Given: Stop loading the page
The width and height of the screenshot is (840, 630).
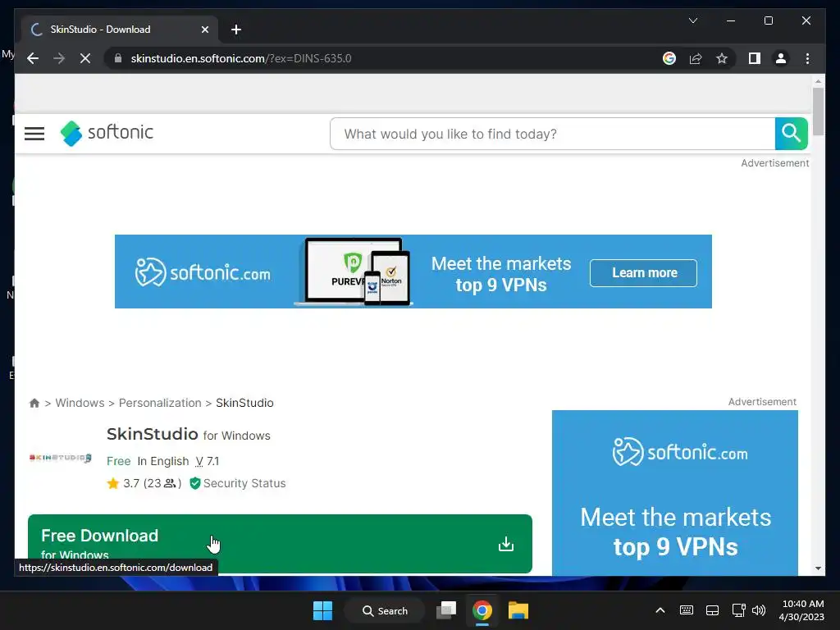Looking at the screenshot, I should click(85, 58).
